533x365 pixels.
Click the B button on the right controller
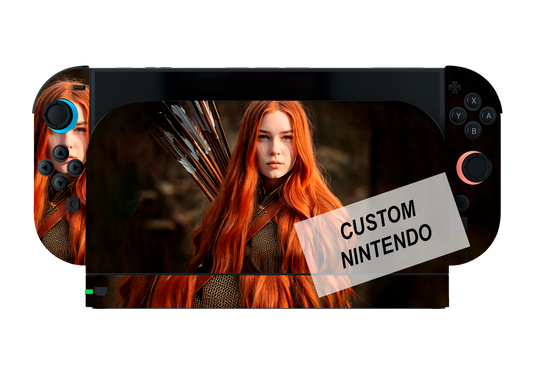[x=473, y=131]
